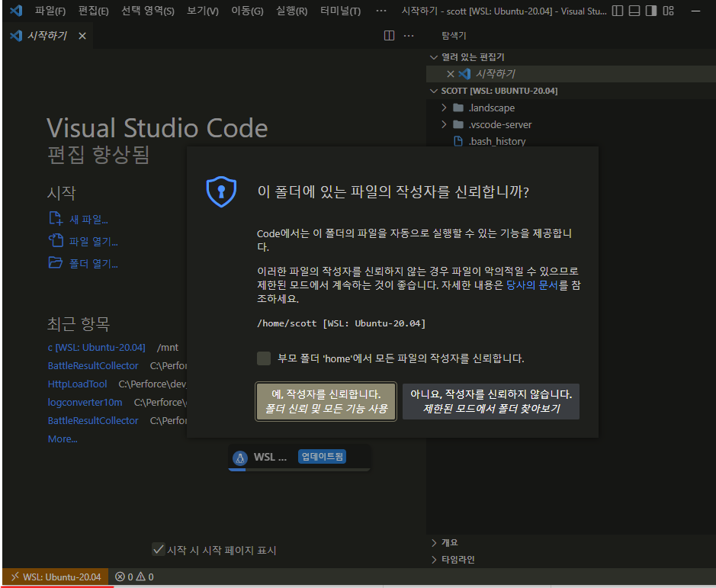Open the 이동(G) menu

[x=247, y=11]
